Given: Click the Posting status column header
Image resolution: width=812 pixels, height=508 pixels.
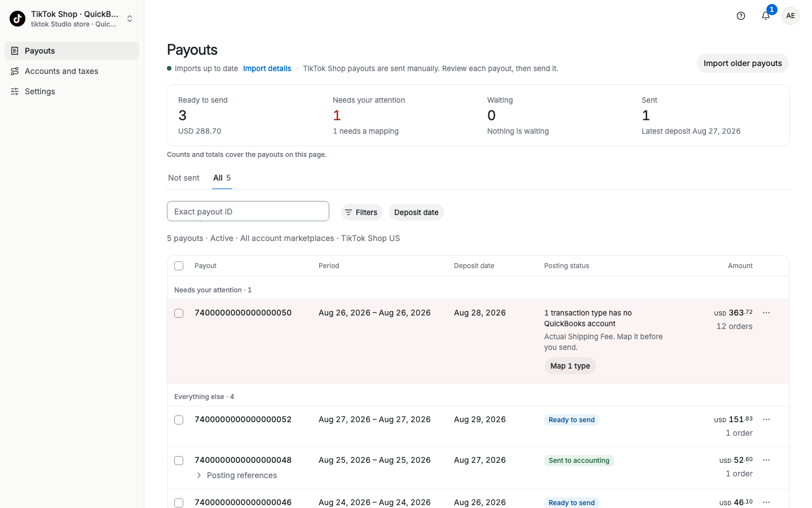Looking at the screenshot, I should [567, 266].
